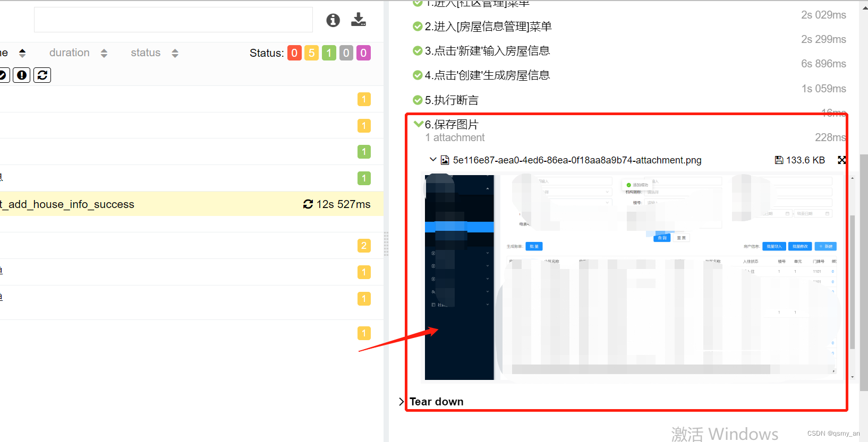Click the image file icon beside attachment name

[x=445, y=160]
